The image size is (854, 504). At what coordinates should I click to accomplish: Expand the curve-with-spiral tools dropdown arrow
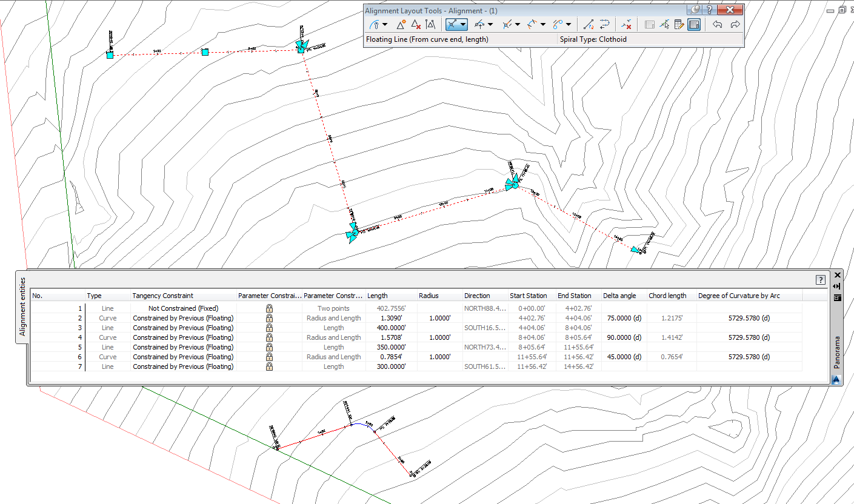542,25
